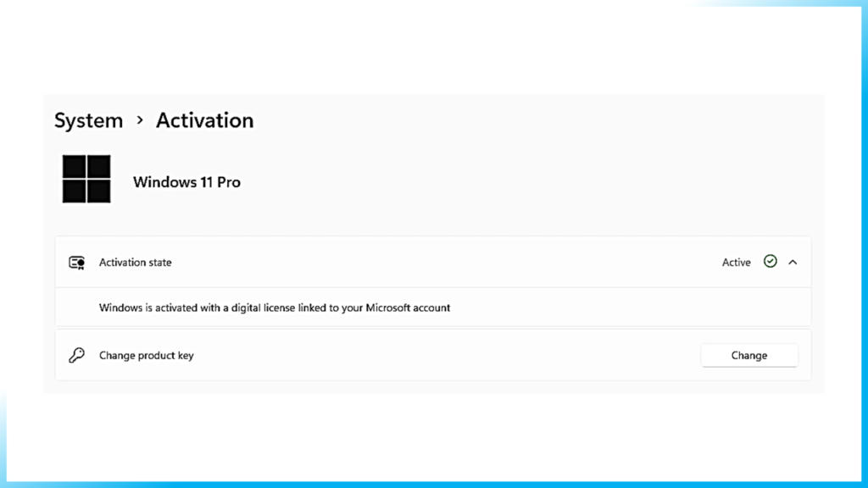This screenshot has width=868, height=488.
Task: Click the circled check beside Active status
Action: coord(770,262)
